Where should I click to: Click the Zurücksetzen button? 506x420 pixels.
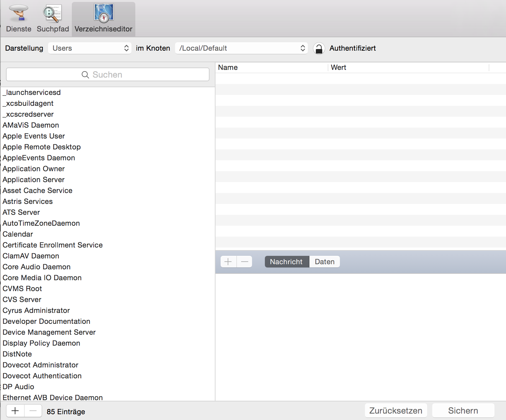coord(396,411)
